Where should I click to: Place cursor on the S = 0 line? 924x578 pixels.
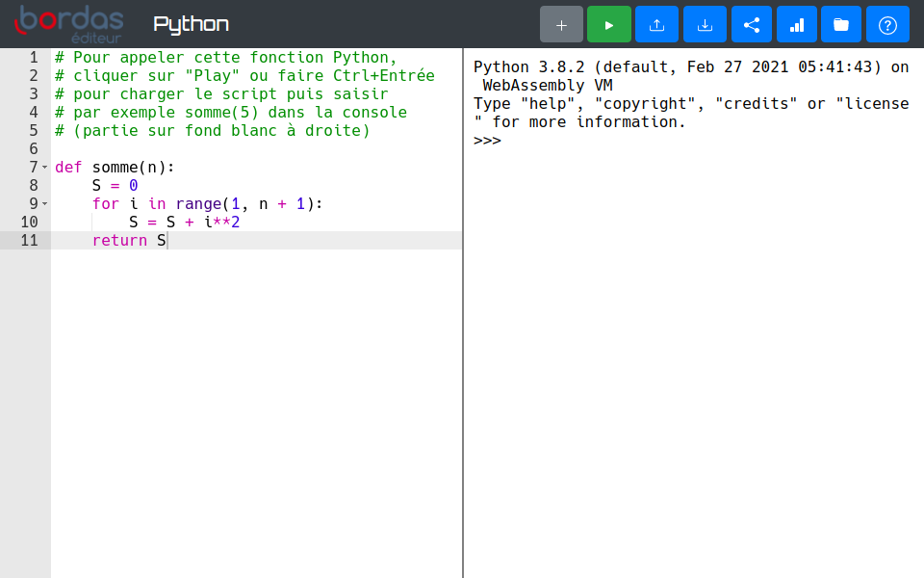pos(115,186)
